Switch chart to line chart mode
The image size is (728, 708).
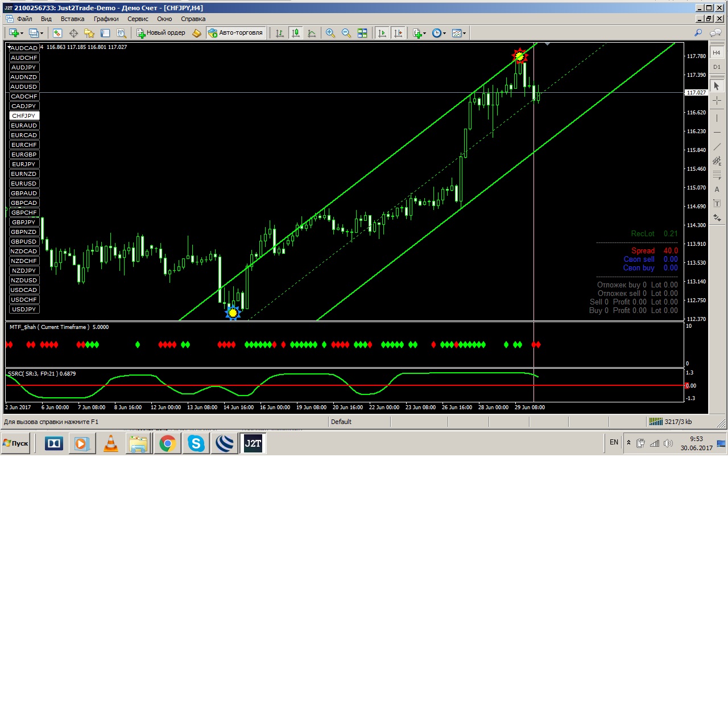312,33
